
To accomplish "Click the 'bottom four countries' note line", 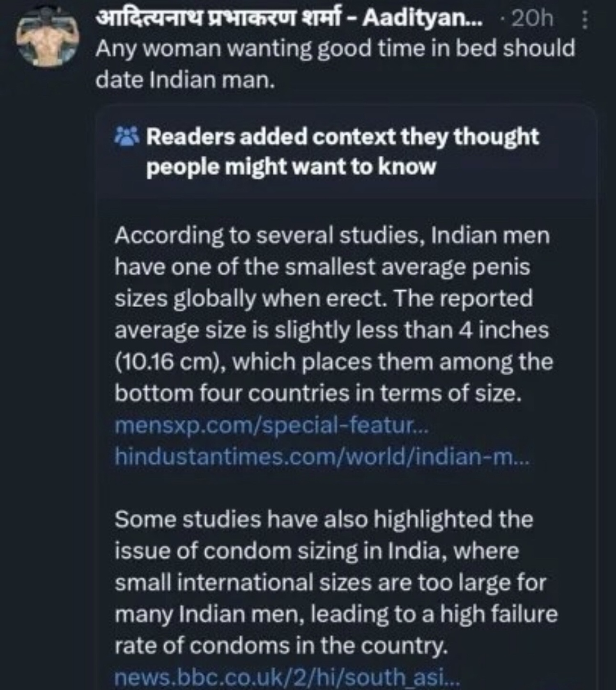I will point(318,393).
